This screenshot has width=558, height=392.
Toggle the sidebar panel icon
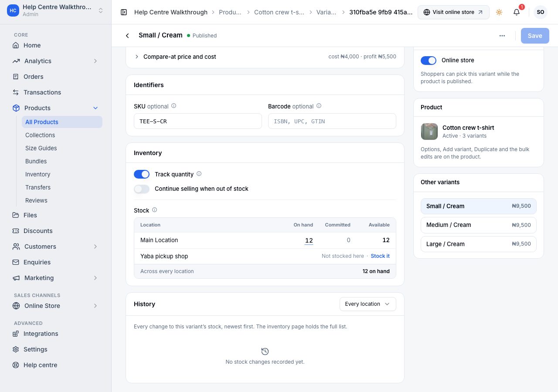coord(124,12)
